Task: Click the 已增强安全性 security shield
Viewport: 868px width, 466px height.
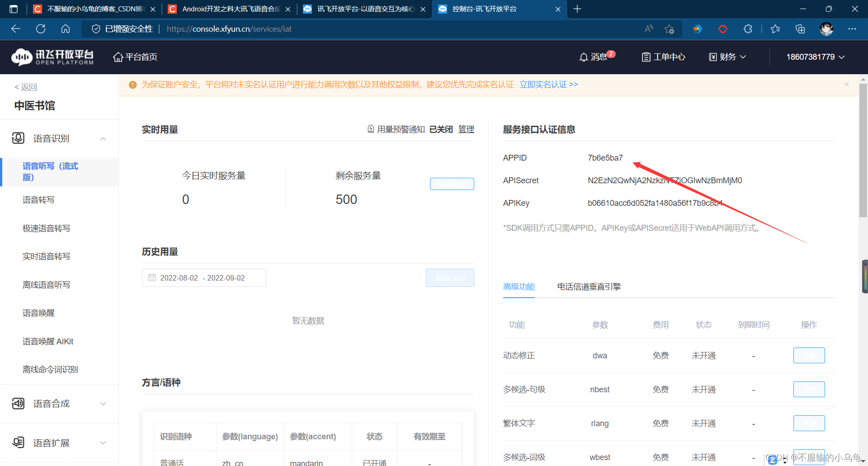Action: [123, 29]
